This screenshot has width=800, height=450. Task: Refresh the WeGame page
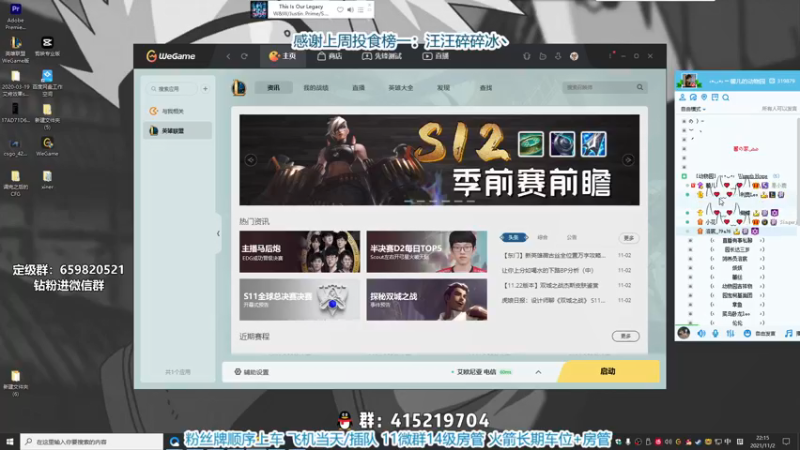(244, 56)
